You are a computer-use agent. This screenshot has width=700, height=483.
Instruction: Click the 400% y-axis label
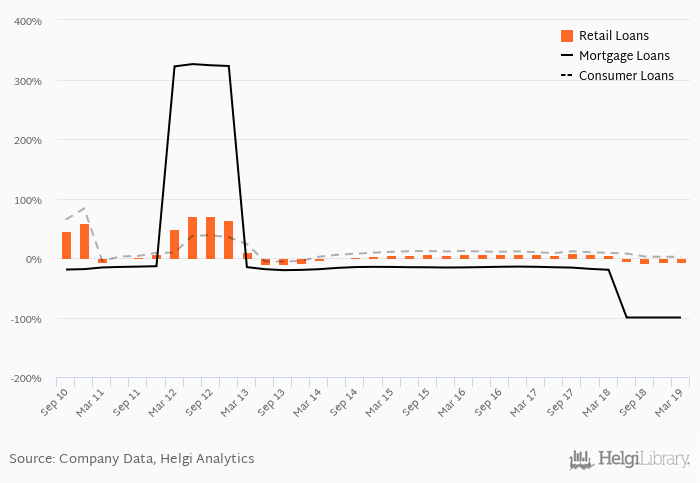coord(28,21)
